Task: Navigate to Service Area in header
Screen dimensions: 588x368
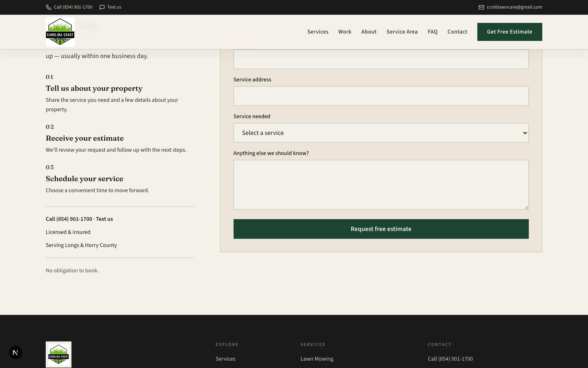Action: 402,32
